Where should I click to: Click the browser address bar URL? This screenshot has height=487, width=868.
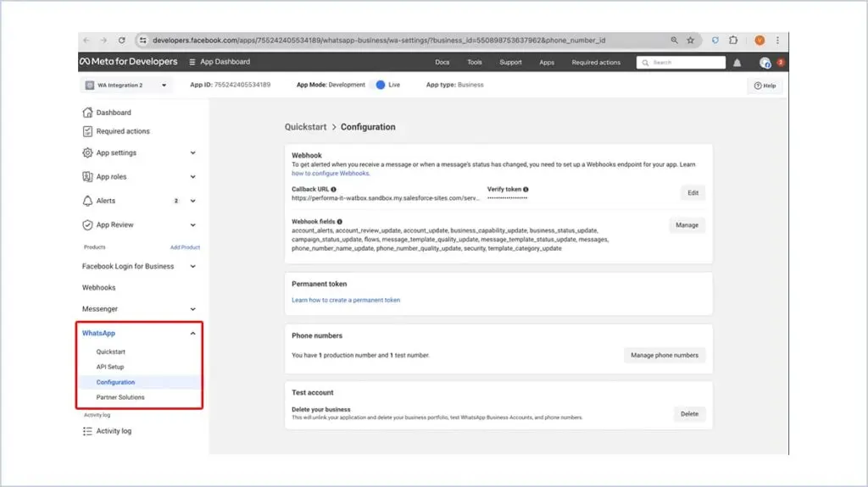[379, 41]
